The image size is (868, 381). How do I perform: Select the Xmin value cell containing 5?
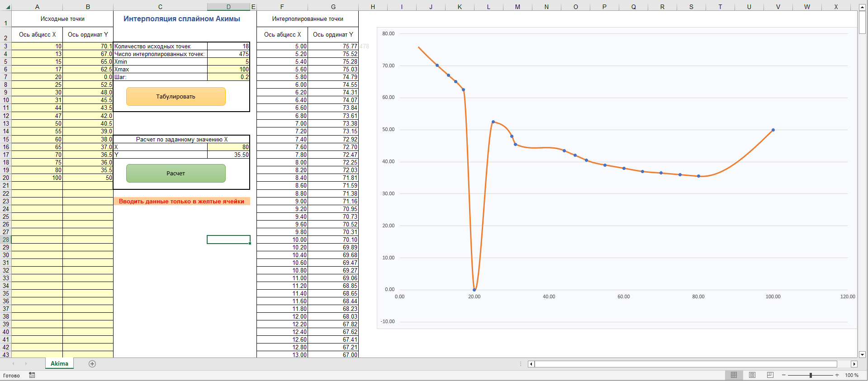(228, 61)
